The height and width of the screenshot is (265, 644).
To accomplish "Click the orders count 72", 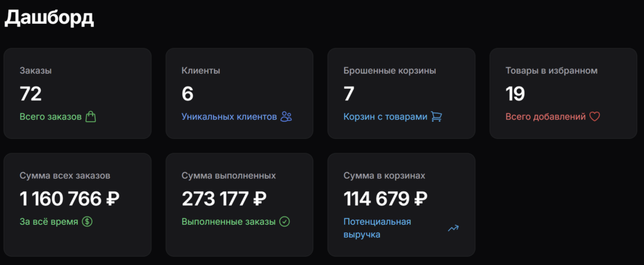I will (x=31, y=94).
